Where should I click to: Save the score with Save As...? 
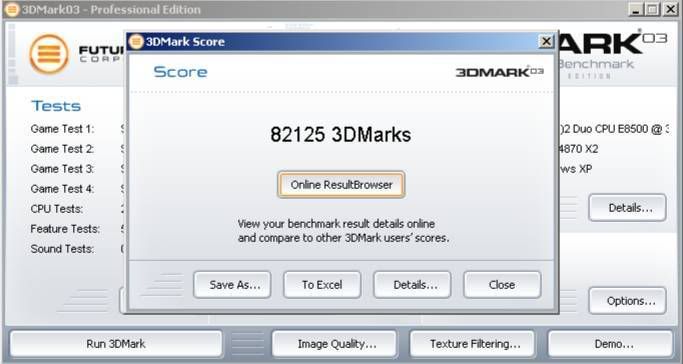coord(232,285)
